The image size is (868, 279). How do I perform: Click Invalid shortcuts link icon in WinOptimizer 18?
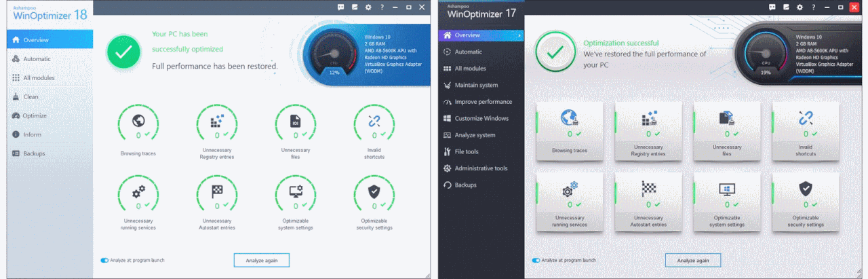point(374,122)
